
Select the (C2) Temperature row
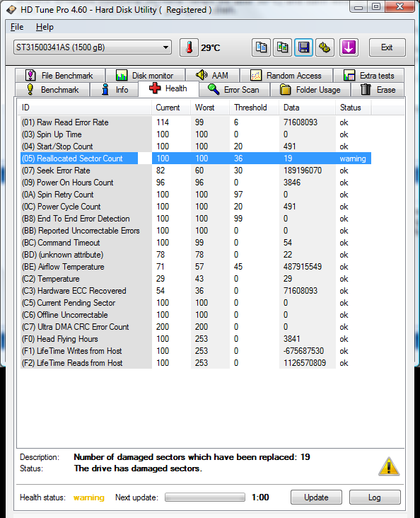click(x=196, y=279)
